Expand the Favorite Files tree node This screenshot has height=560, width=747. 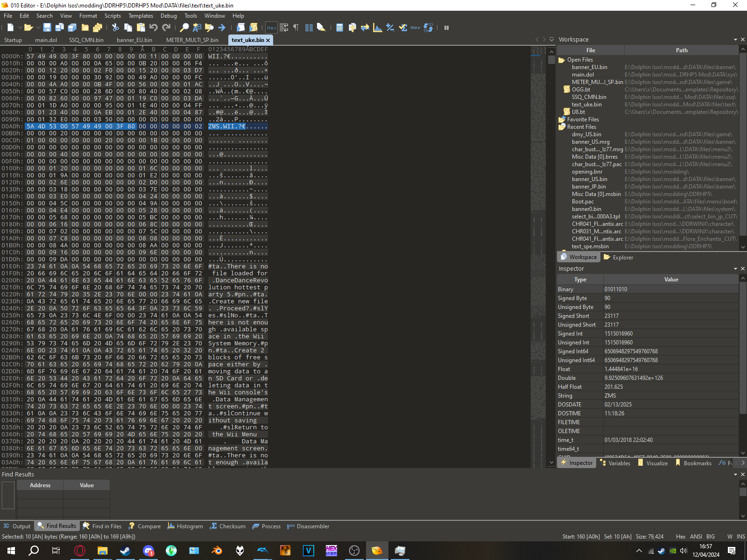[562, 119]
